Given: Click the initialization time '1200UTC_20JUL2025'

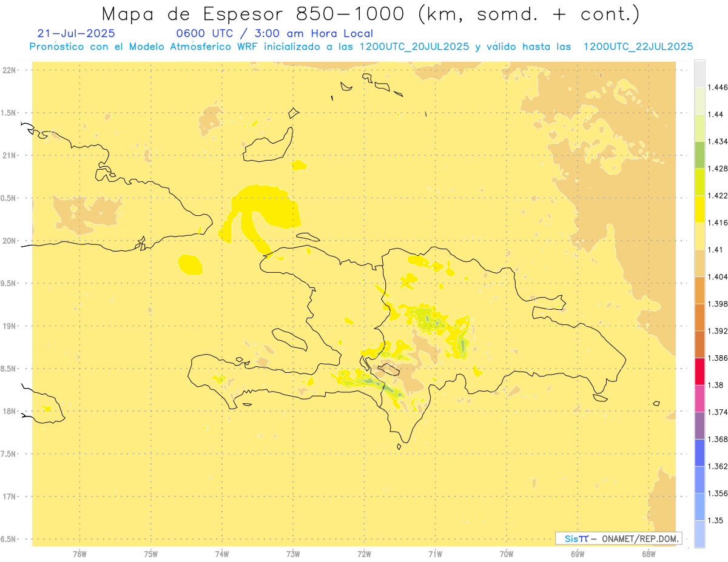Looking at the screenshot, I should (x=414, y=47).
